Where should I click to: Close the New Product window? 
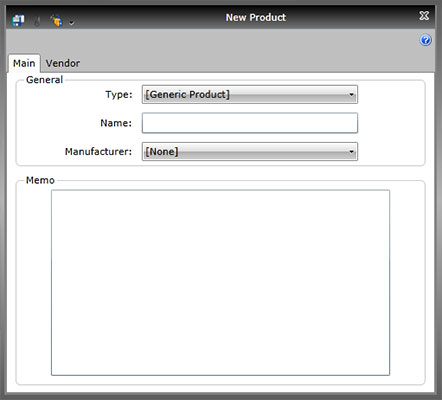pos(424,16)
